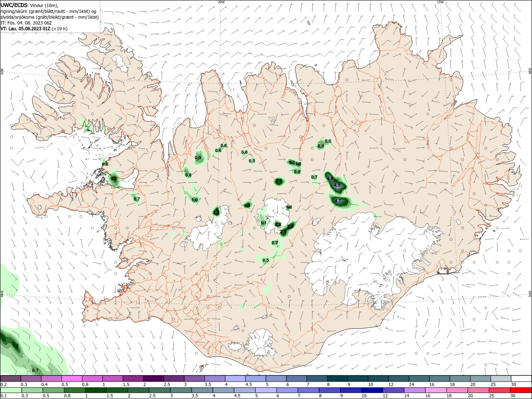Image resolution: width=532 pixels, height=399 pixels.
Task: Select the 2.1 rainfall value on map
Action: pyautogui.click(x=278, y=182)
